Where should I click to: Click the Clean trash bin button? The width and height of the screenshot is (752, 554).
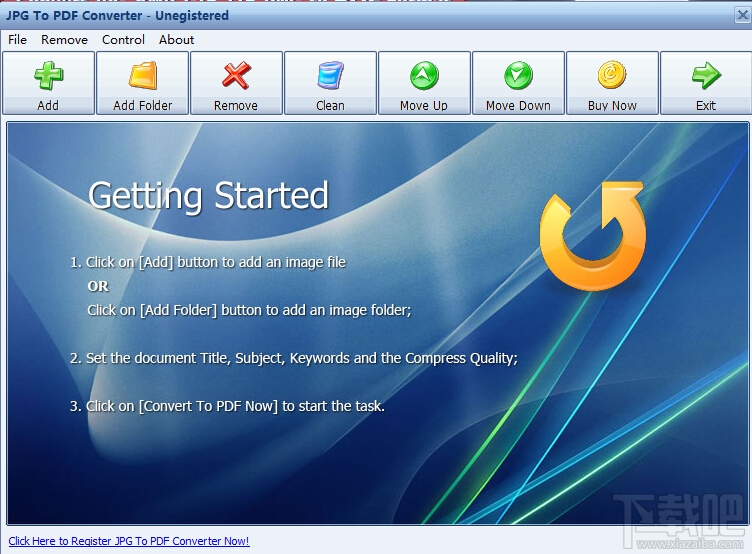pos(330,83)
